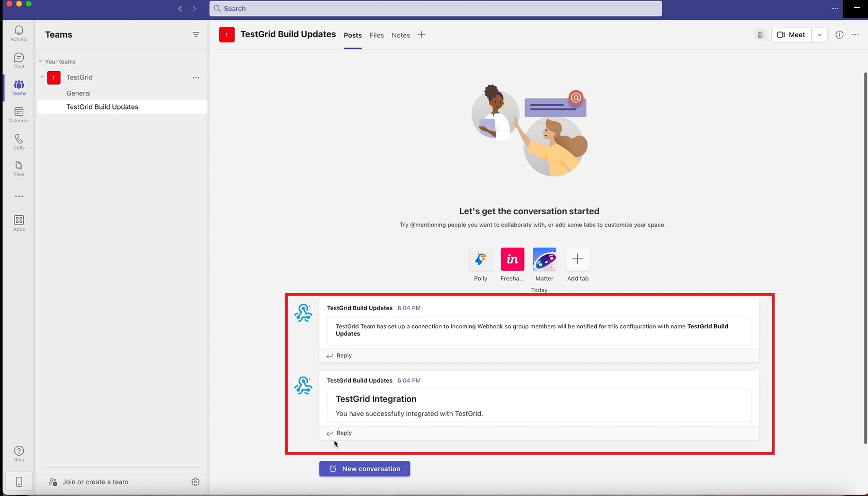Click the 6:04 PM timestamp on first message

pyautogui.click(x=409, y=308)
